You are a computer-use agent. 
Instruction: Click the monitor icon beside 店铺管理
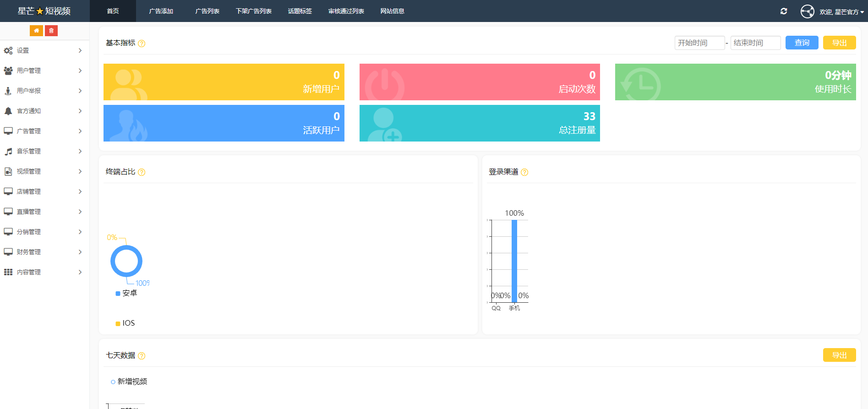8,191
